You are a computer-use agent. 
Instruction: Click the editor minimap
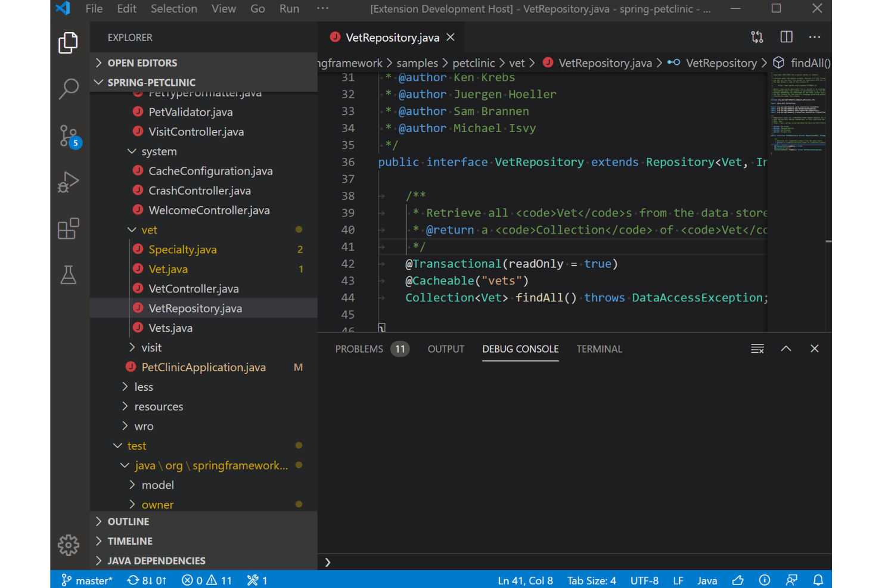[x=798, y=201]
